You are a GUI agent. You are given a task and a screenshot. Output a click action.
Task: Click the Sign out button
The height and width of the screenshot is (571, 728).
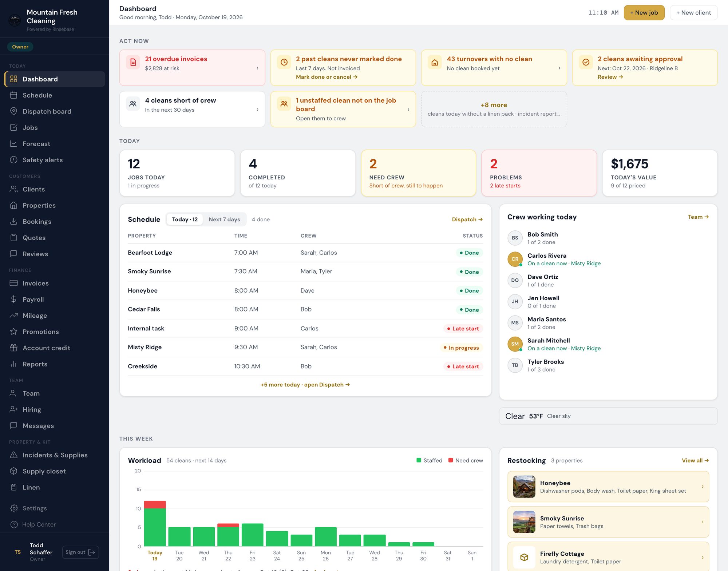pos(80,552)
